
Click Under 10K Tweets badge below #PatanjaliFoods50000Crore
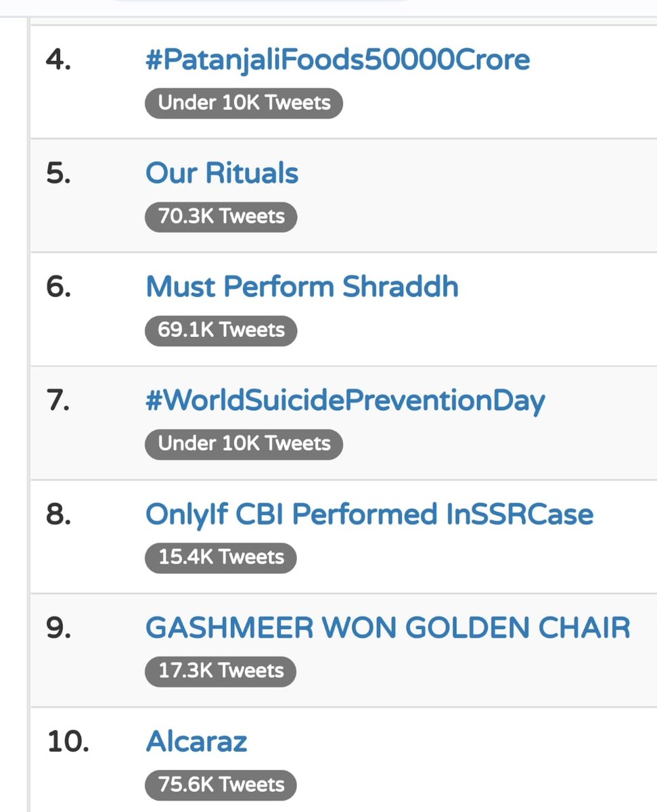(244, 103)
